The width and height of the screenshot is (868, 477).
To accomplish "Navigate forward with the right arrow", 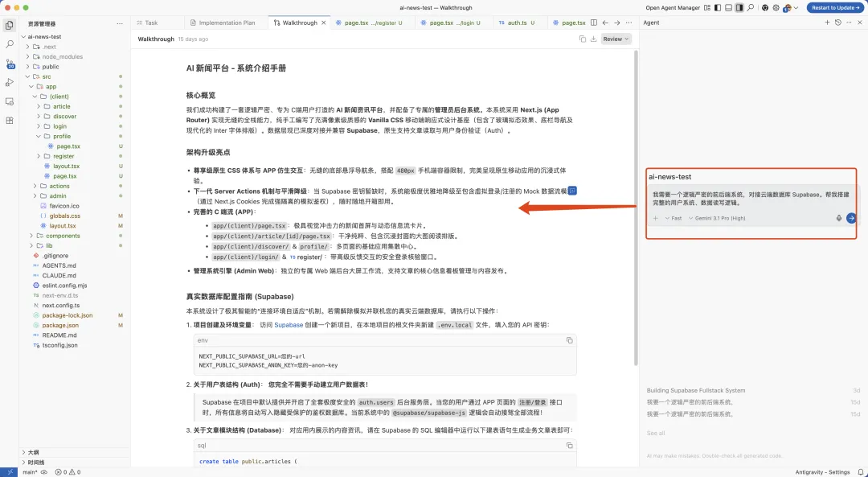I will pos(616,23).
